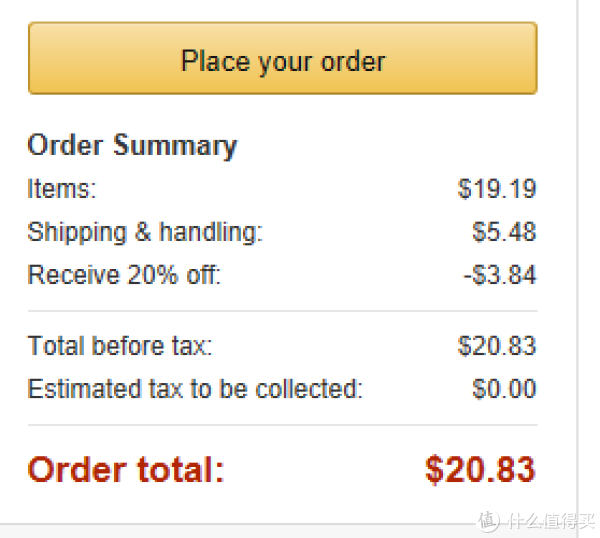
Task: Click the Shipping & handling label
Action: pyautogui.click(x=145, y=233)
